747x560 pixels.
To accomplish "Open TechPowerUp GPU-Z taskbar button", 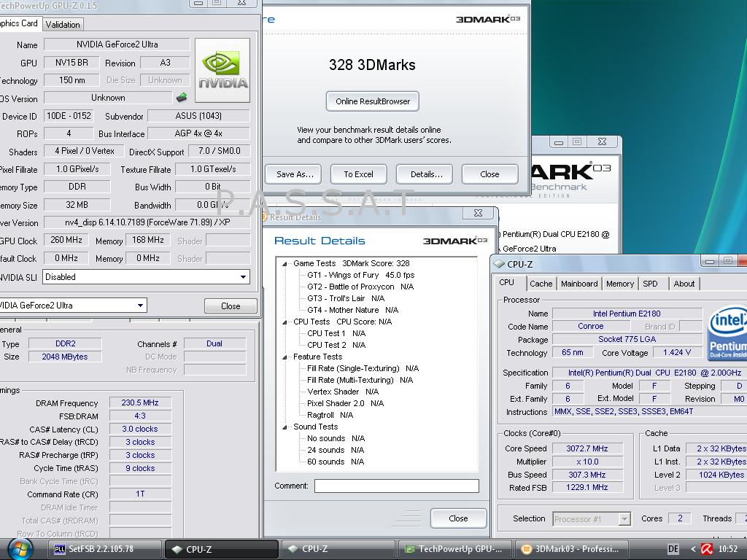I will 455,549.
